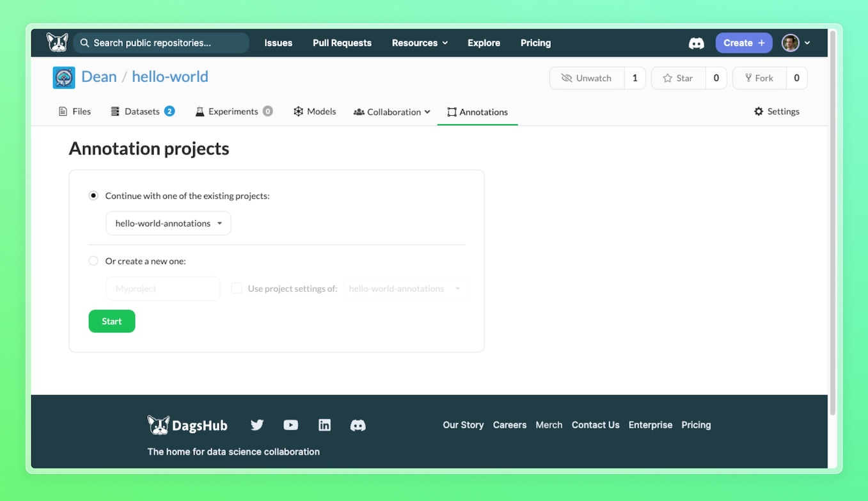Click the repository avatar icon beside Dean

coord(64,77)
